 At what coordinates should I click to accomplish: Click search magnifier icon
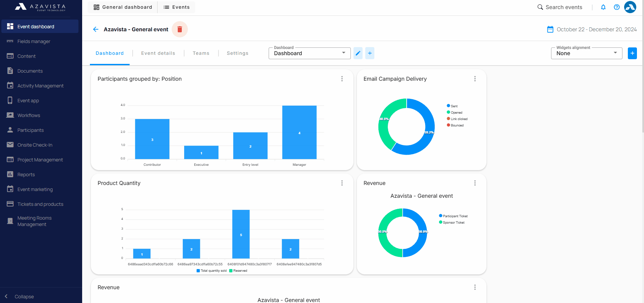(540, 7)
